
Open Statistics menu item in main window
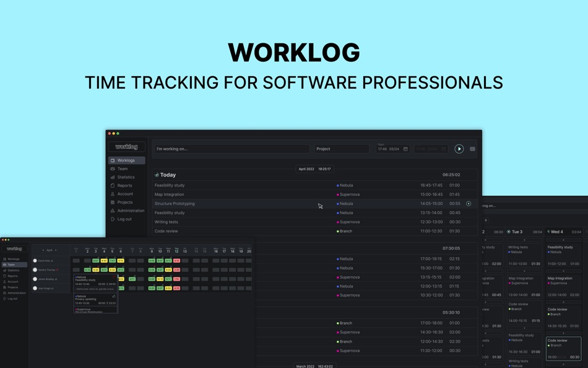127,177
